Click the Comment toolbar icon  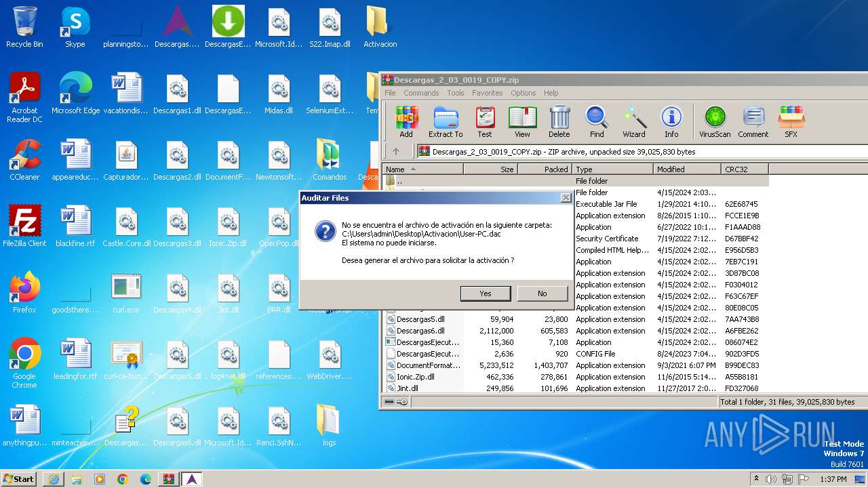753,122
